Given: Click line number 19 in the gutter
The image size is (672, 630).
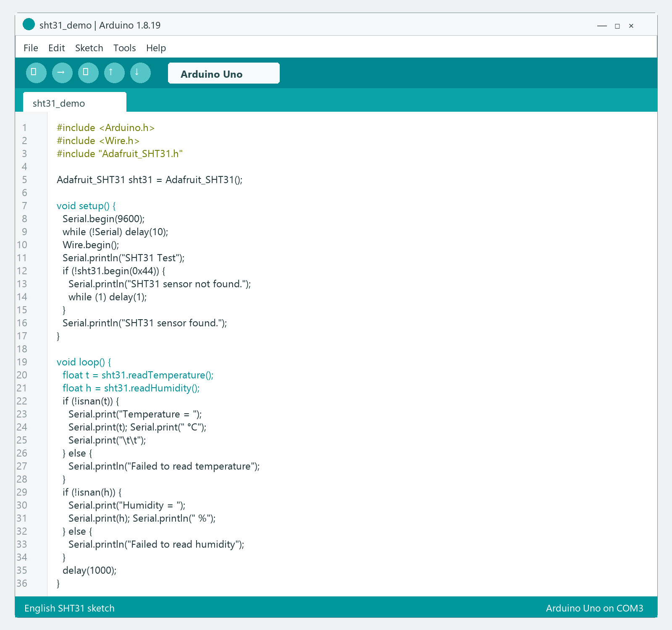Looking at the screenshot, I should 22,362.
